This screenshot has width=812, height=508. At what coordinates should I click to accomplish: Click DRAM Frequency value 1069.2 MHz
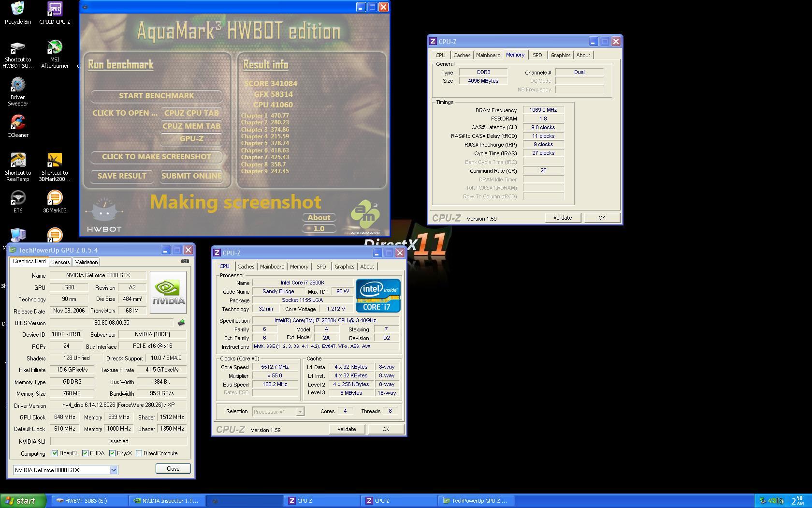pos(543,110)
